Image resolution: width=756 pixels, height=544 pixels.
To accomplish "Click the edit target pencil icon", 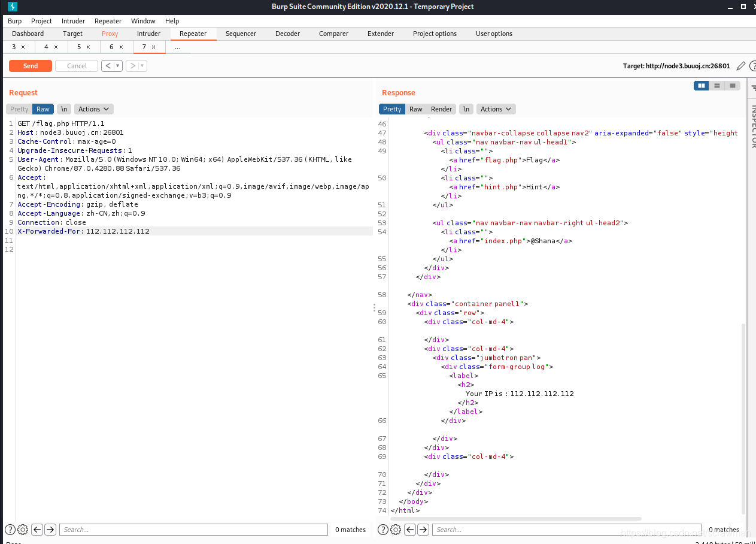I will coord(741,66).
